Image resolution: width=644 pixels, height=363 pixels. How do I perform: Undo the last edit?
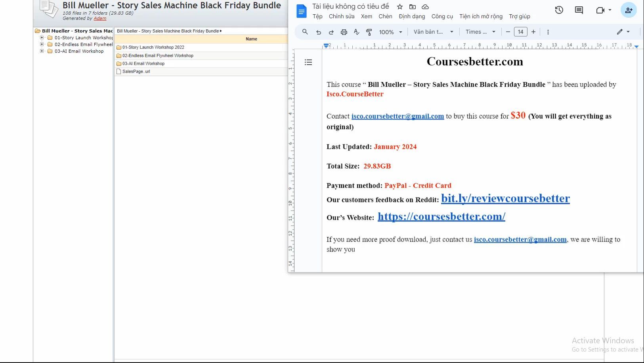pyautogui.click(x=318, y=32)
